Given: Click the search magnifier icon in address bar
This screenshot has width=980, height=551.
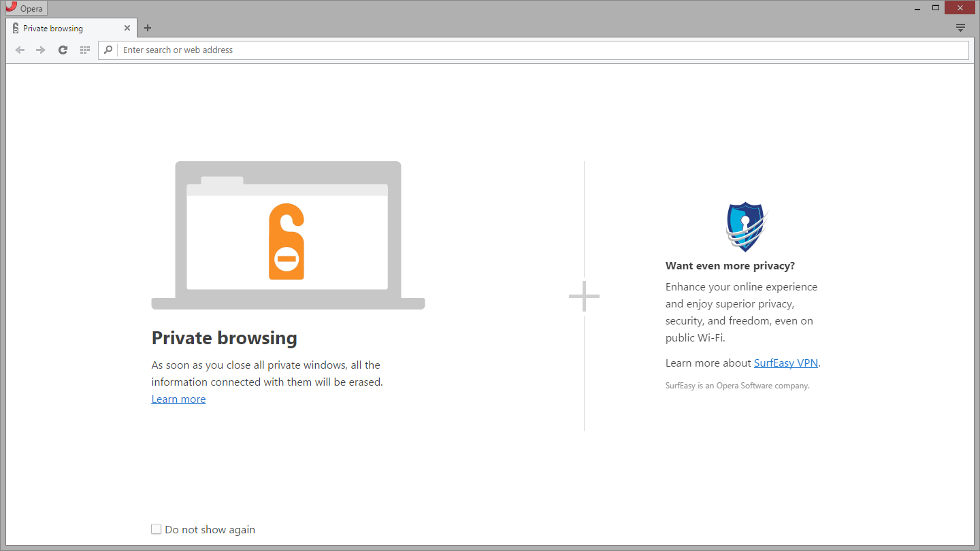Looking at the screenshot, I should pyautogui.click(x=108, y=50).
